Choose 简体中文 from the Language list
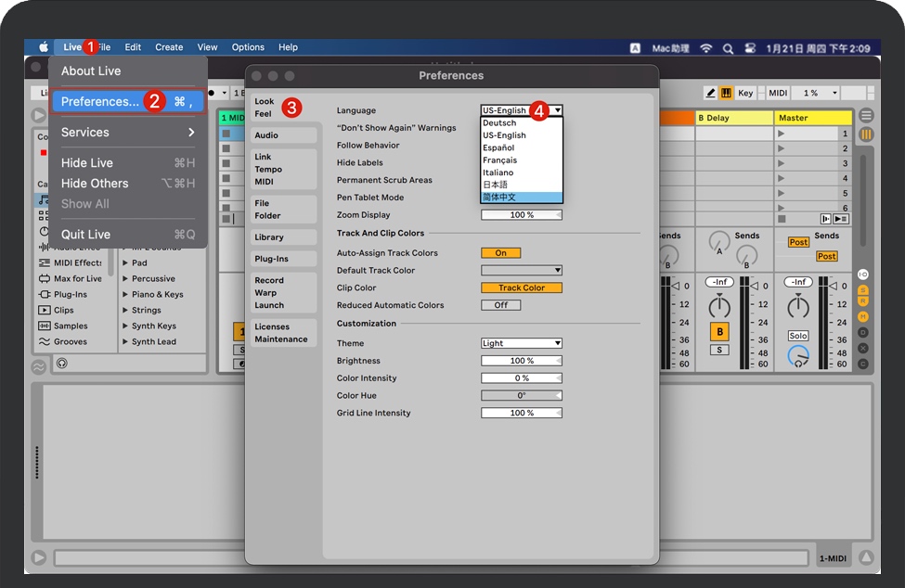905x588 pixels. pos(521,198)
